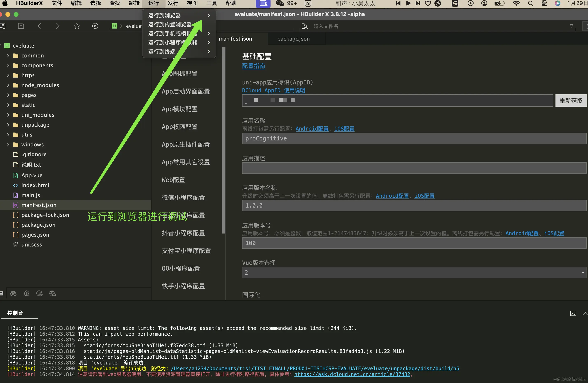Open the 配置指南 link

pyautogui.click(x=253, y=66)
